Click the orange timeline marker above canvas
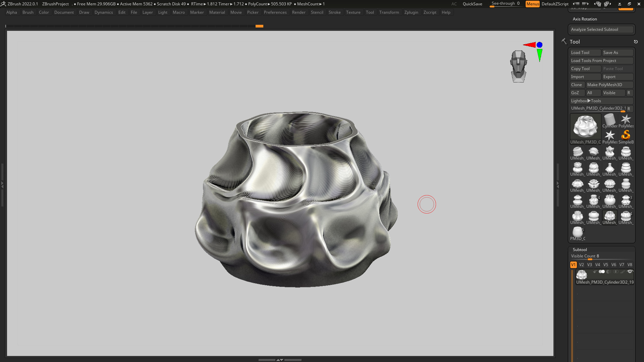The image size is (644, 362). (259, 26)
